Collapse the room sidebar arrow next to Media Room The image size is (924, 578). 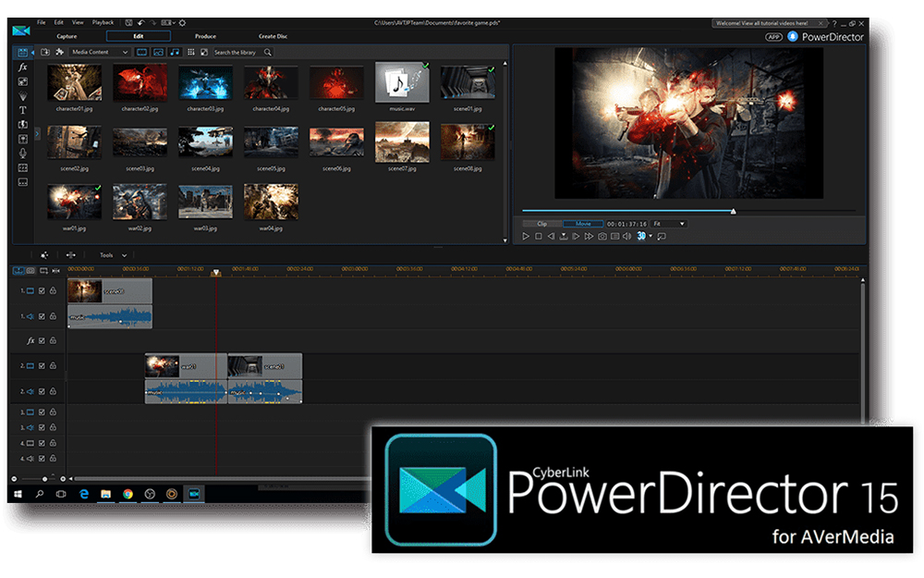click(32, 53)
